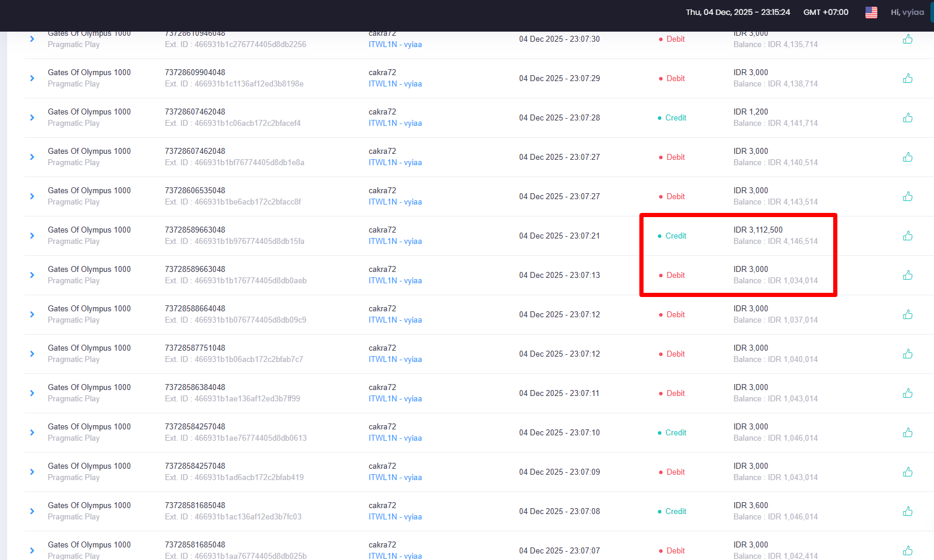Expand the transaction 73728586384048 row

coord(32,393)
